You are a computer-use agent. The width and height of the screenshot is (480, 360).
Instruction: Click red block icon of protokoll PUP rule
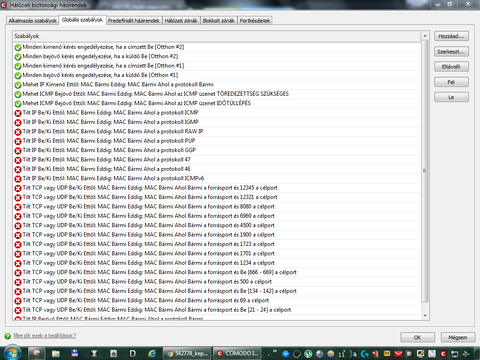tap(18, 141)
